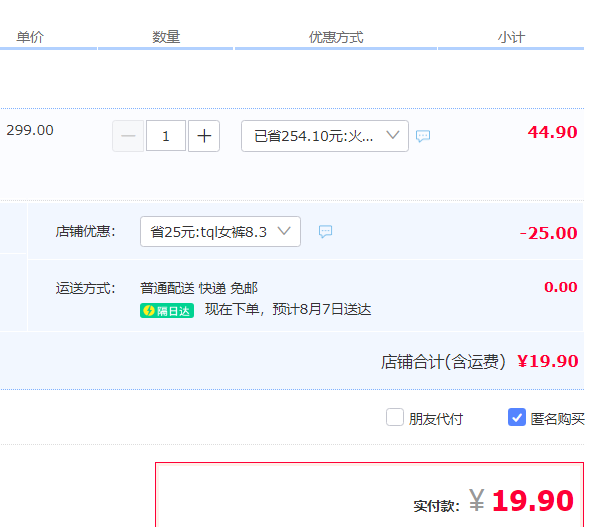Click the 小计 column header
The image size is (590, 527).
point(511,37)
